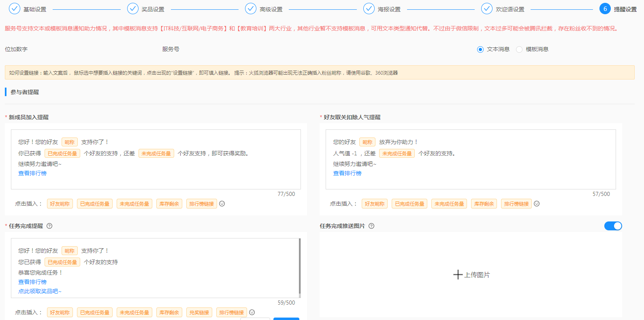
Task: Click the 77/500 character counter
Action: tap(286, 194)
